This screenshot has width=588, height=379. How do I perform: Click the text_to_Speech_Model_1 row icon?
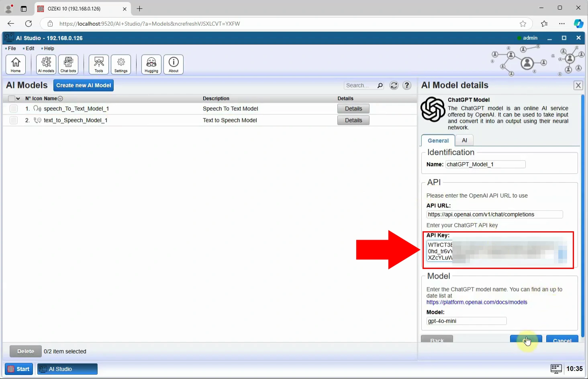click(37, 120)
